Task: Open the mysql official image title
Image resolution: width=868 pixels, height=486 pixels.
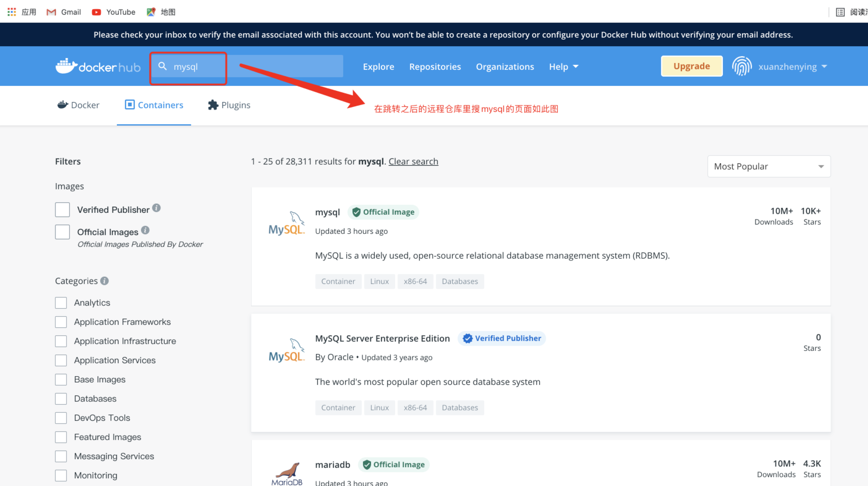Action: click(328, 212)
